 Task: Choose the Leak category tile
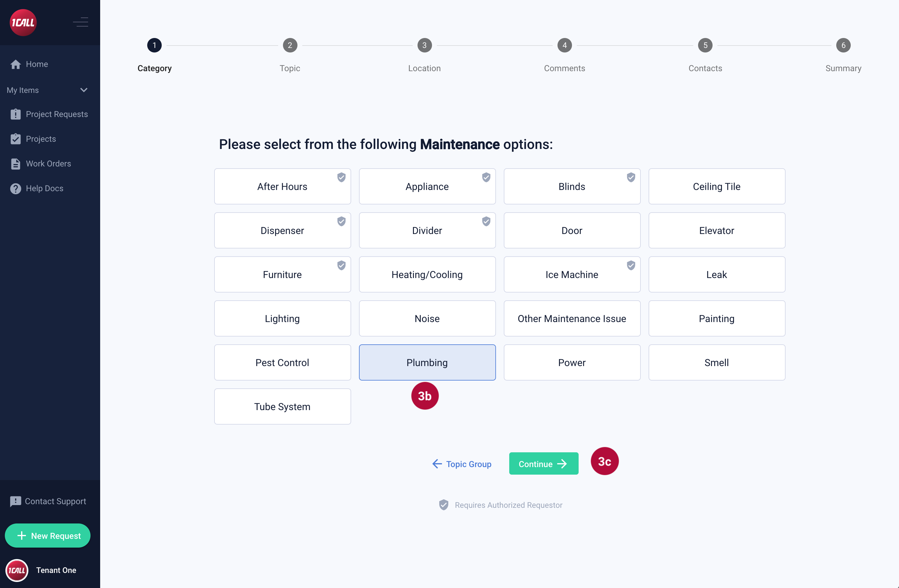tap(716, 275)
